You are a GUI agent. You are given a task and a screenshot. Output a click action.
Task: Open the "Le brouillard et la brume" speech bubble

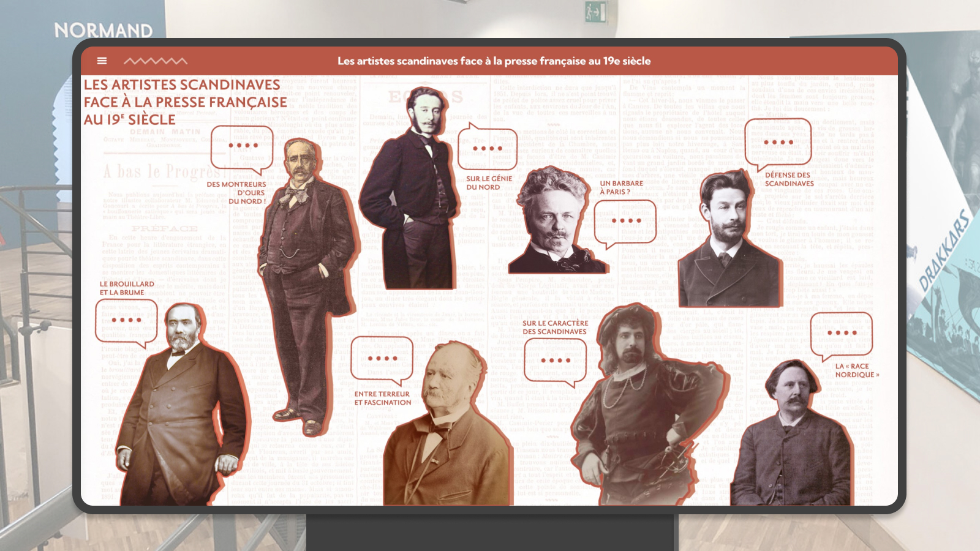pyautogui.click(x=126, y=321)
